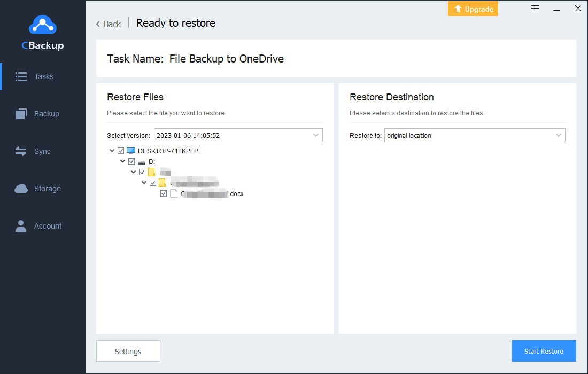Open the Select Version dropdown
The height and width of the screenshot is (374, 588).
coord(238,135)
